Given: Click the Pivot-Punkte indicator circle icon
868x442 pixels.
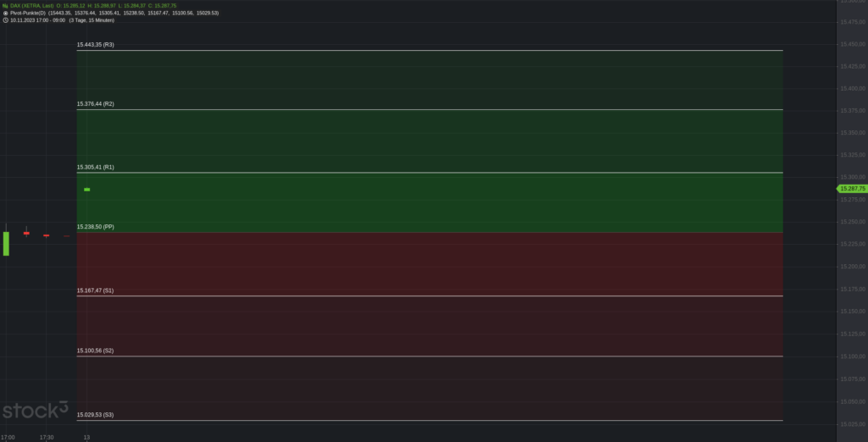Looking at the screenshot, I should 5,13.
